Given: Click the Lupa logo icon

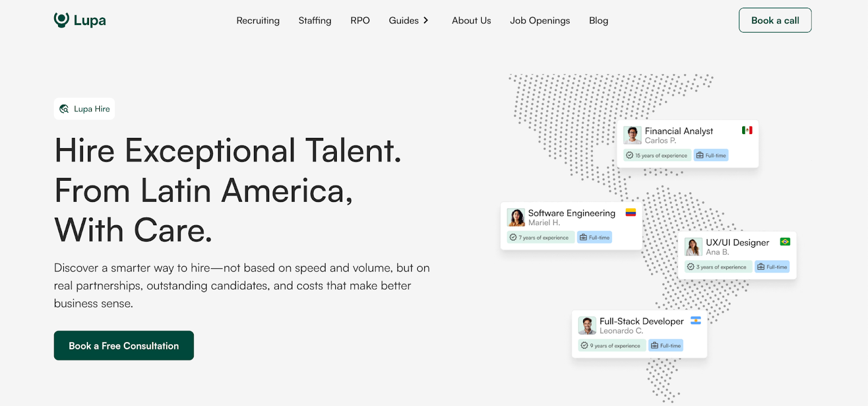Looking at the screenshot, I should click(61, 20).
